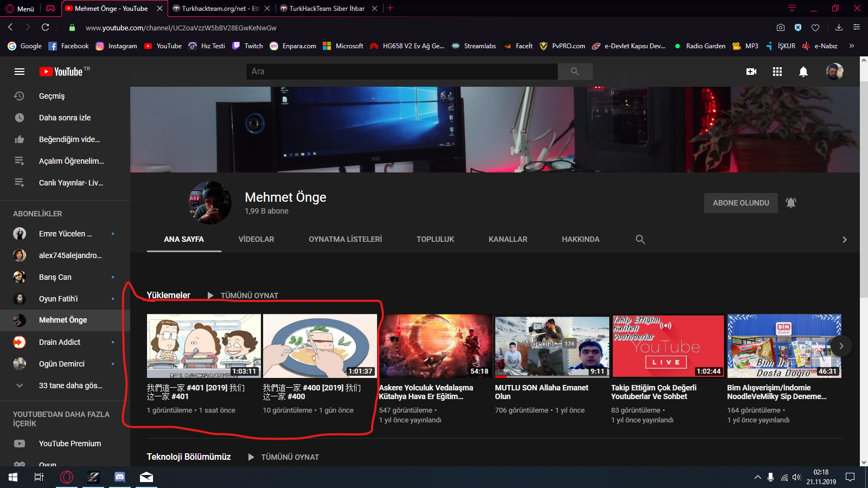The height and width of the screenshot is (488, 868).
Task: Open the notifications bell in header
Action: [x=803, y=72]
